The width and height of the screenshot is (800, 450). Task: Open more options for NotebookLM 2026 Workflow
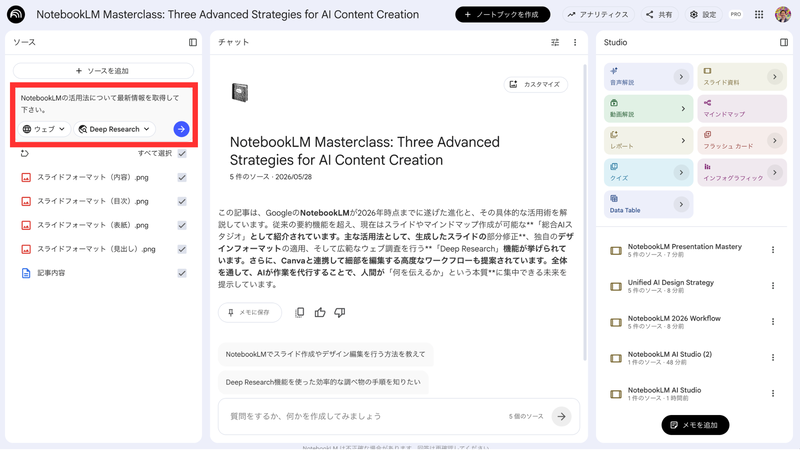pos(773,322)
